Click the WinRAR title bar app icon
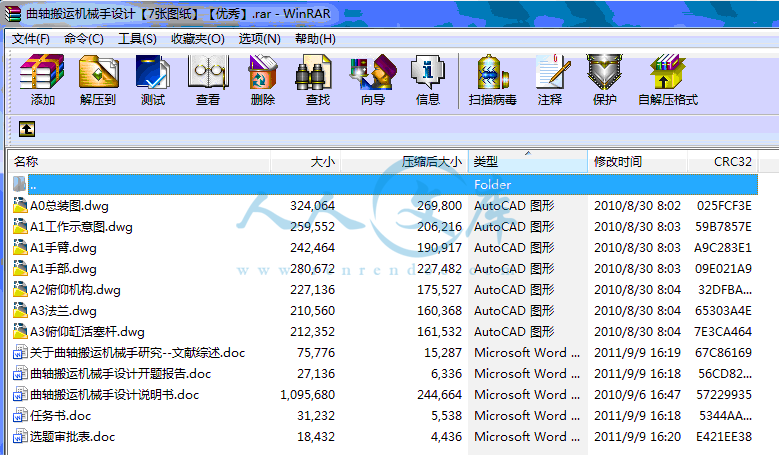 [12, 13]
